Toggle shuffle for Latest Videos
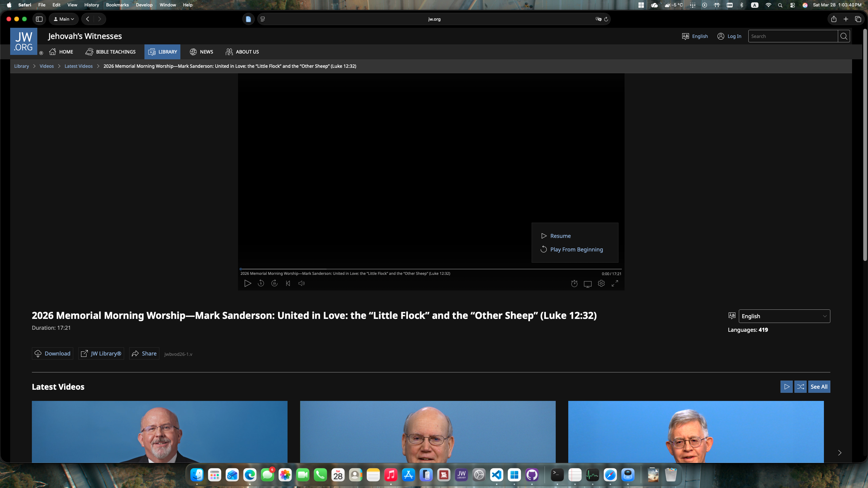868x488 pixels. click(800, 387)
